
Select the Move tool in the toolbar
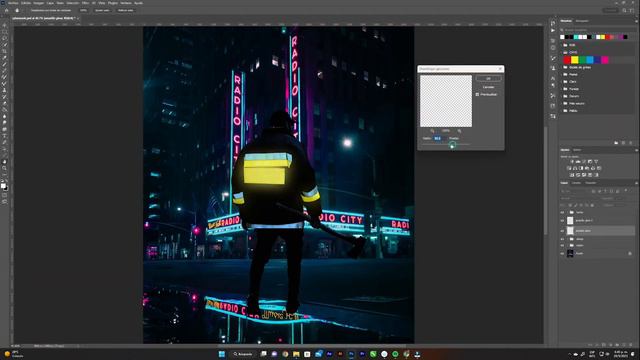tap(4, 25)
